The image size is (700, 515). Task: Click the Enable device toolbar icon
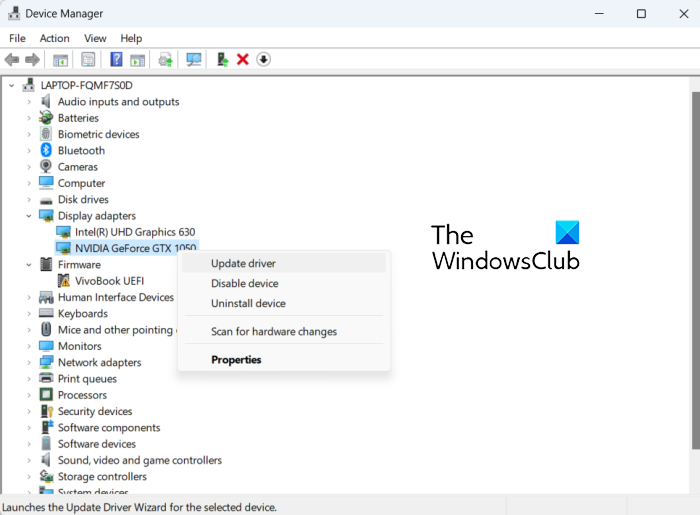(x=222, y=59)
